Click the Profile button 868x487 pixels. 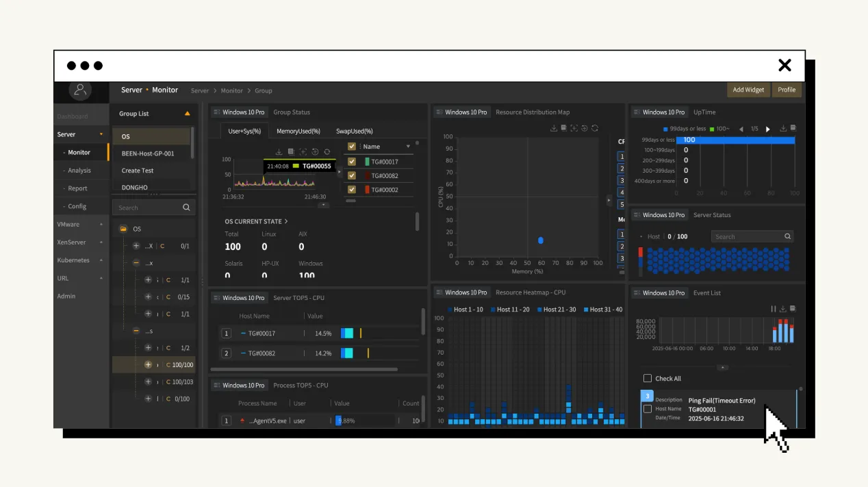click(787, 90)
